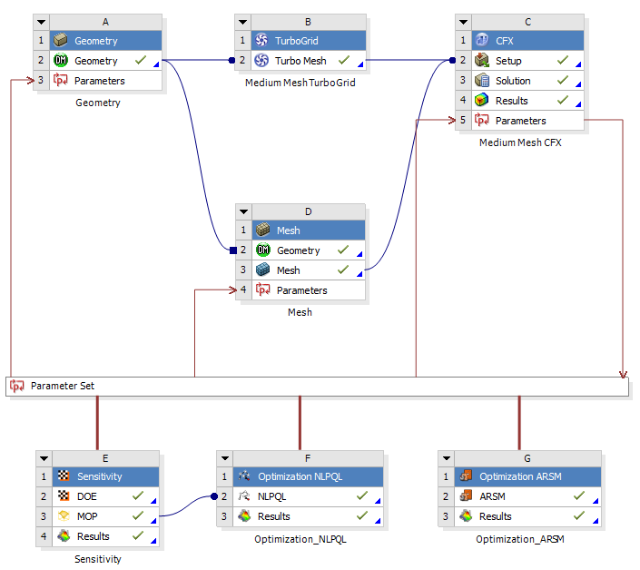Click the Medium Mesh TurboGrid system label
The image size is (640, 570).
pos(300,83)
